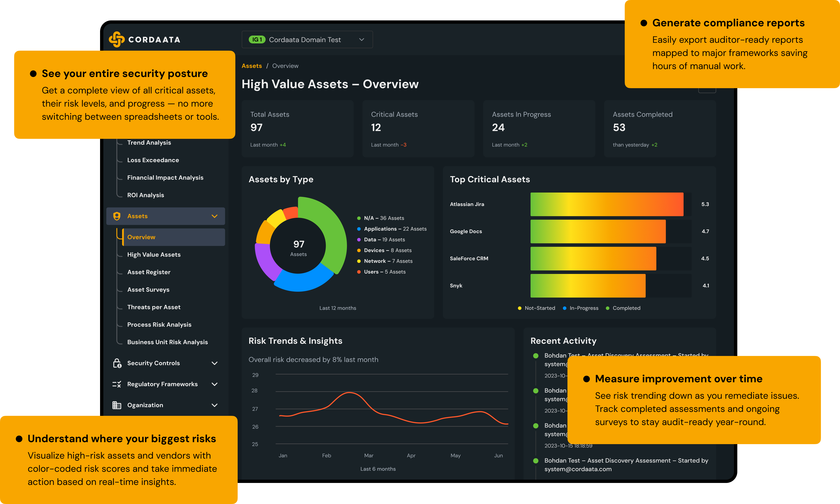Collapse the Assets sidebar section chevron
The height and width of the screenshot is (504, 840).
pos(214,216)
